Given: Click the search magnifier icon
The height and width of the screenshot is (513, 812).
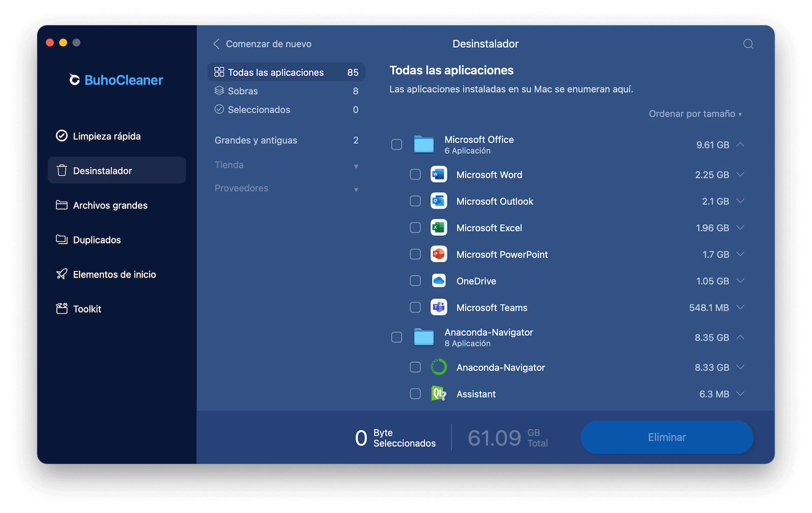Looking at the screenshot, I should [x=748, y=44].
